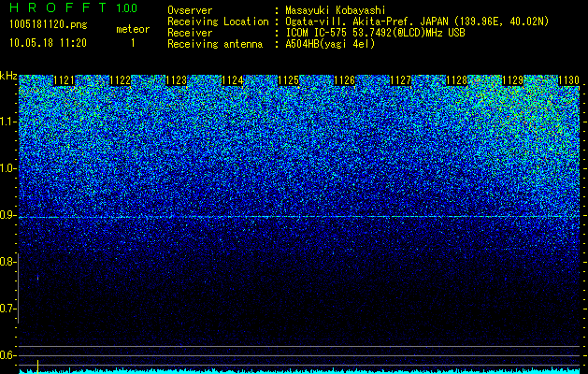Screen dimensions: 588x374
Task: Click the ICOM IC-575 53.7492 MHz receiver text
Action: coord(376,33)
